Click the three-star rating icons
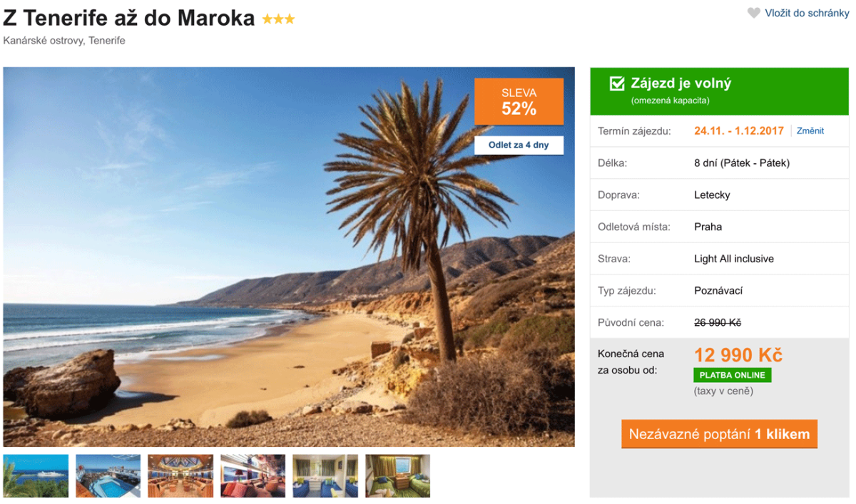 (278, 19)
